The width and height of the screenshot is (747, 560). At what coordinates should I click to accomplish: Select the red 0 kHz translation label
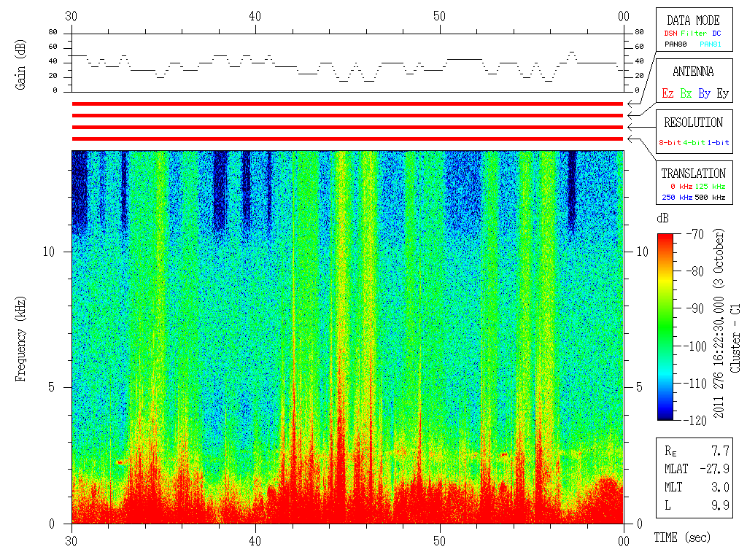[681, 186]
